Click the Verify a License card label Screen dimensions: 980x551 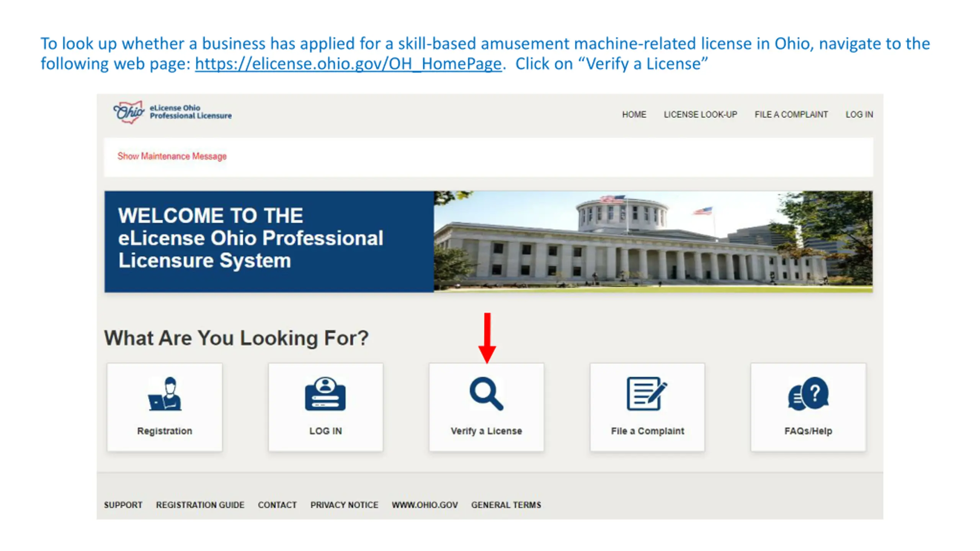(x=486, y=431)
